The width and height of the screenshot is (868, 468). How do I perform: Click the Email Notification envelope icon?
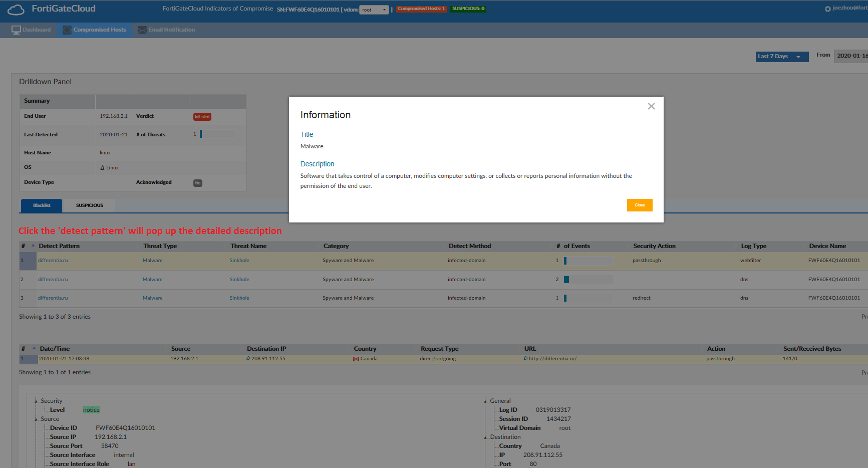142,30
